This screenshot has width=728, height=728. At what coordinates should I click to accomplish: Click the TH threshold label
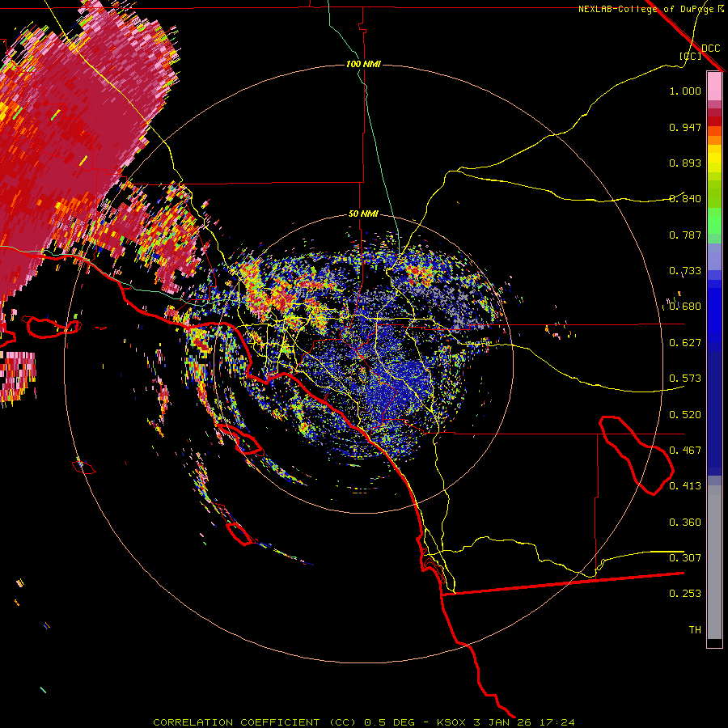point(695,630)
